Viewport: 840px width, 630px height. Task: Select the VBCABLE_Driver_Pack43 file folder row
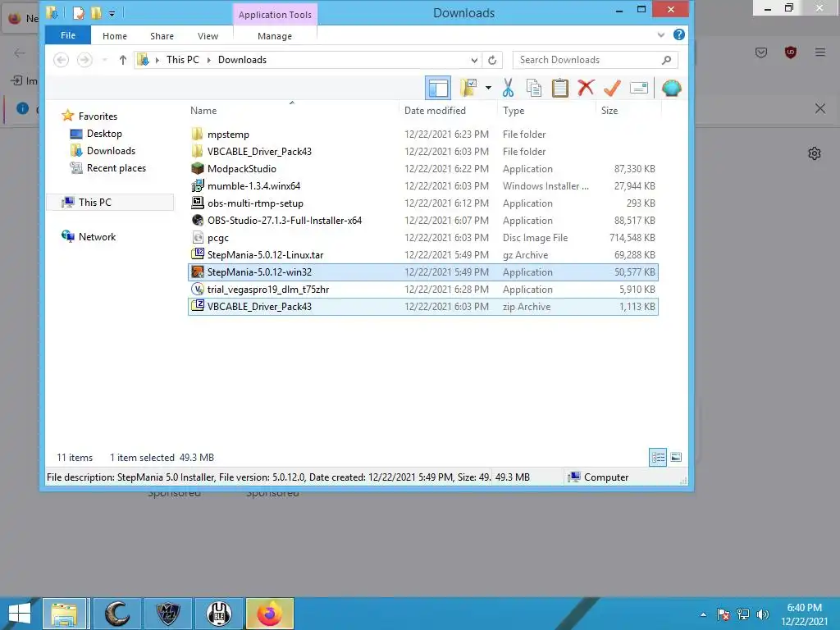coord(423,152)
